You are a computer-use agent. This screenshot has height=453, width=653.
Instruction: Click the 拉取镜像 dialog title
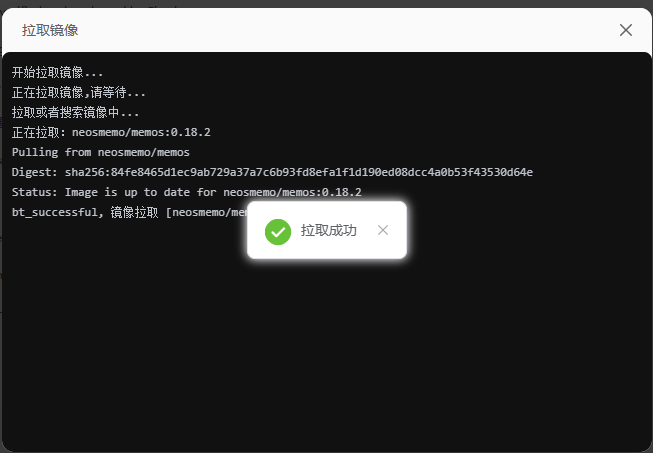point(50,30)
